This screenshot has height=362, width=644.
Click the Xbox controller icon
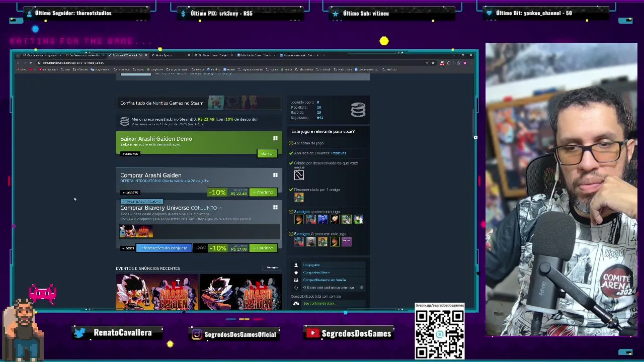click(296, 304)
